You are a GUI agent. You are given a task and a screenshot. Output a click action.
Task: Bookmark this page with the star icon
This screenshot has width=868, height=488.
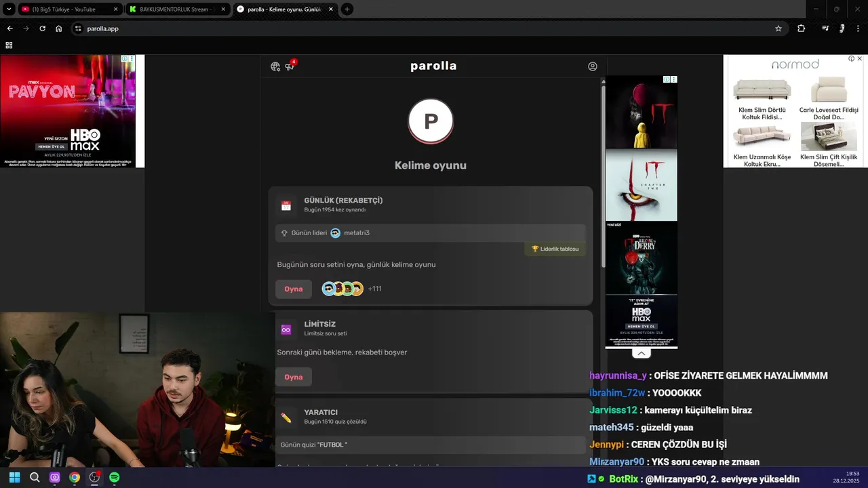778,28
